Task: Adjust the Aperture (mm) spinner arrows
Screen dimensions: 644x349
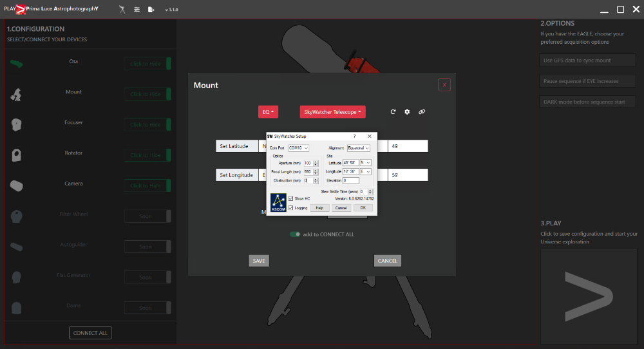Action: click(316, 163)
